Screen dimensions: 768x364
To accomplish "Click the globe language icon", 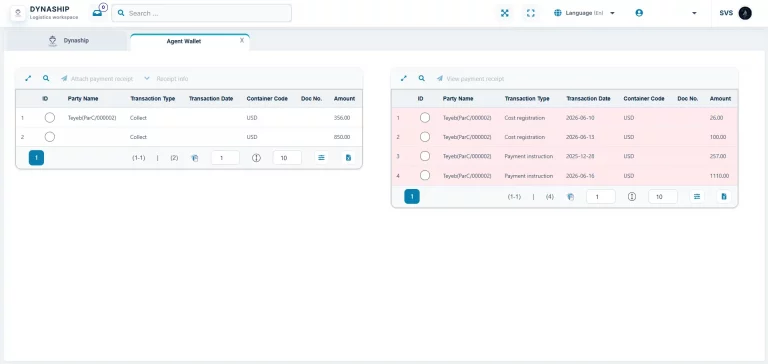I will pyautogui.click(x=557, y=13).
